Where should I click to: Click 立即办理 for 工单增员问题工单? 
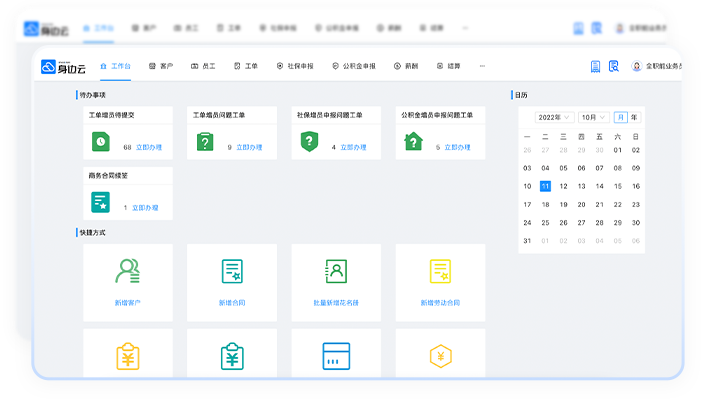click(x=249, y=147)
